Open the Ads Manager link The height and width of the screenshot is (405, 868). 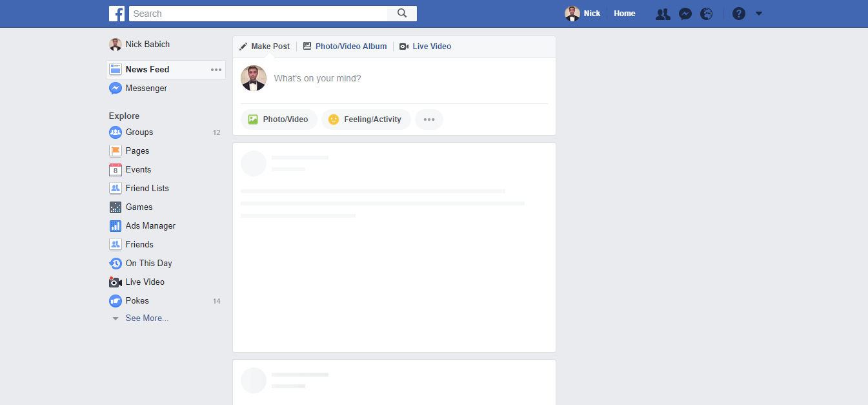click(x=150, y=226)
